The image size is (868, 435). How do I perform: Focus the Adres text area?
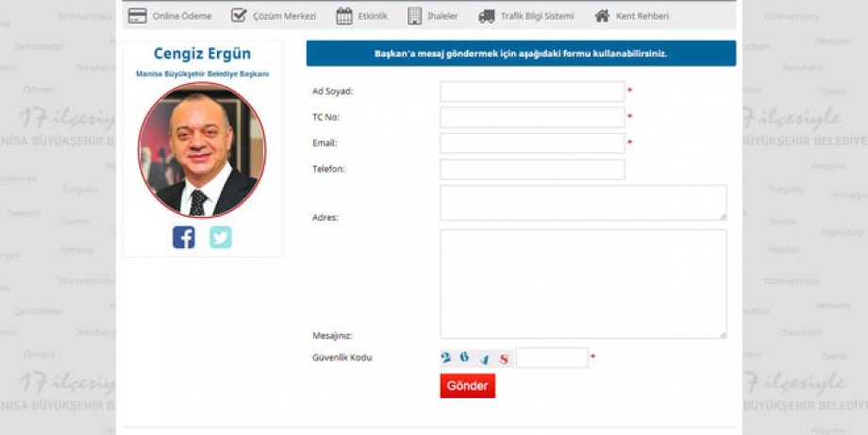coord(582,203)
